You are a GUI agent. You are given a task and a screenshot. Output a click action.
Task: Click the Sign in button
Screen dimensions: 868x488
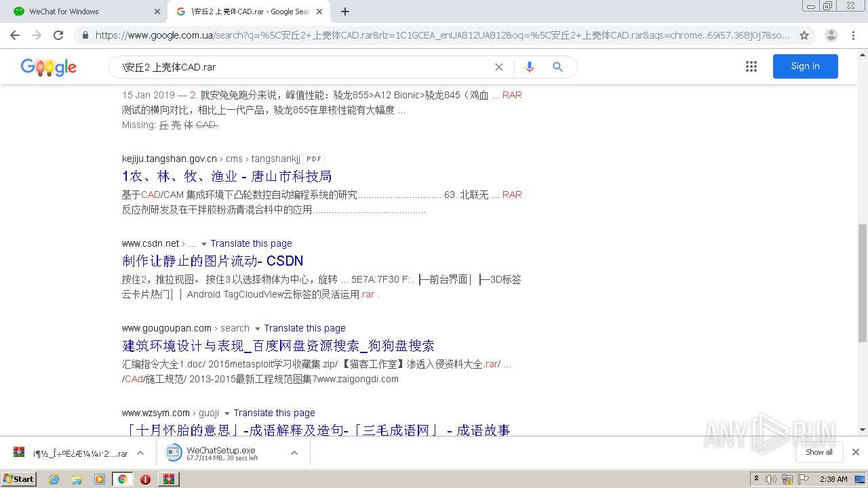[x=805, y=66]
